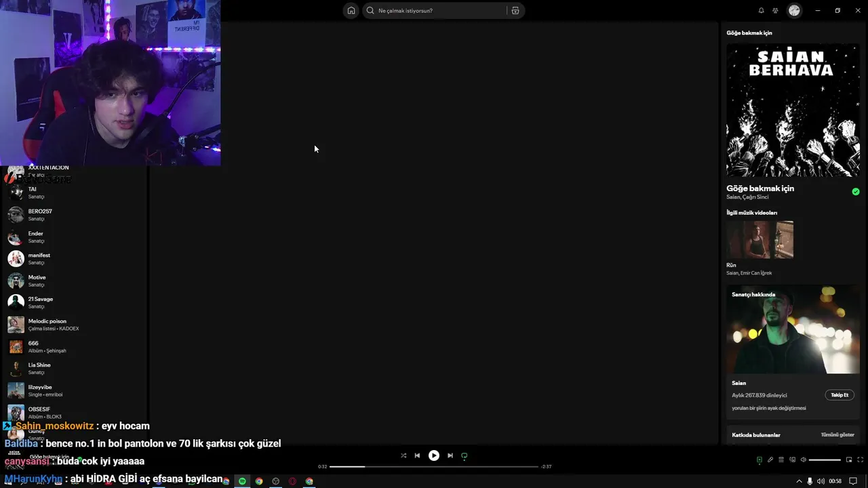Open Motive artist in library
Image resolution: width=868 pixels, height=488 pixels.
coord(73,281)
